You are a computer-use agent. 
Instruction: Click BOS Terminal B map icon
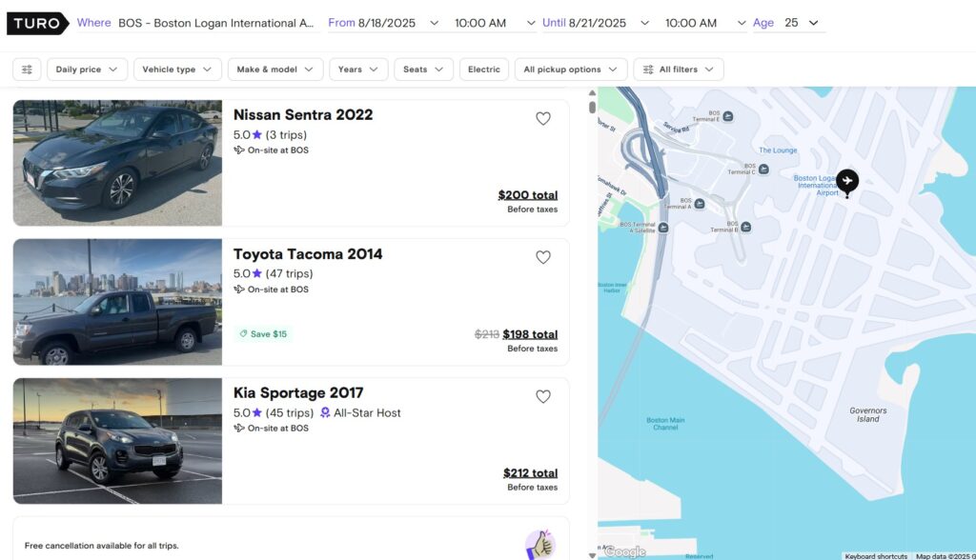pos(745,227)
